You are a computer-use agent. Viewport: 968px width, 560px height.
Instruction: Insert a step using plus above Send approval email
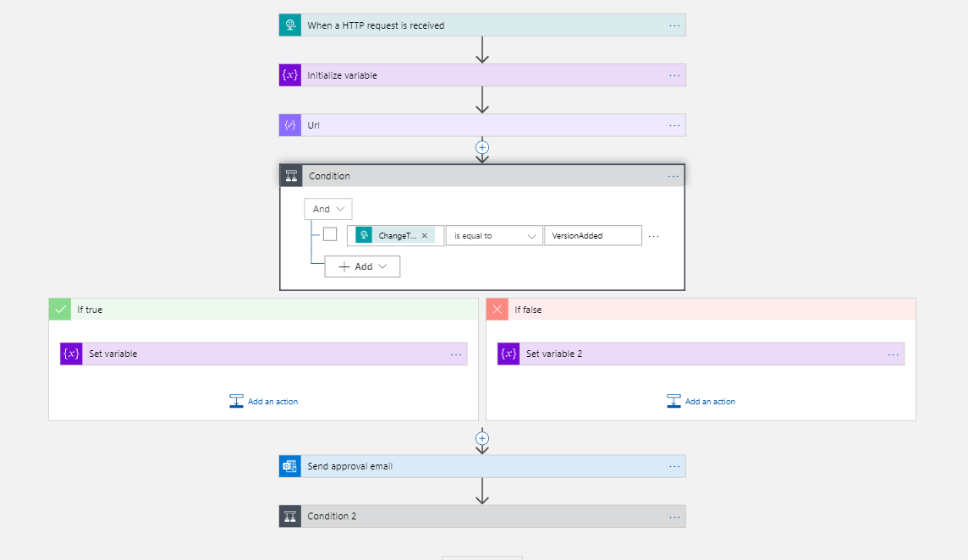click(x=482, y=438)
